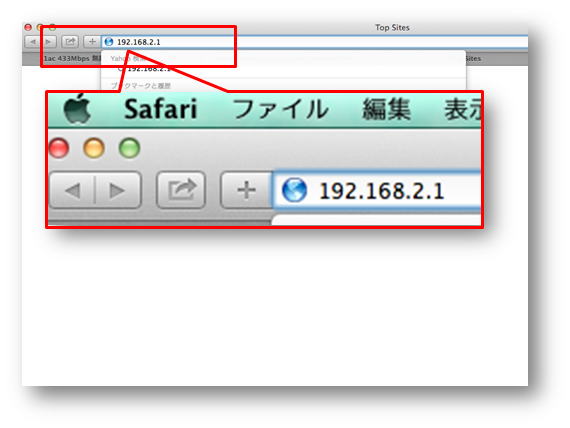The height and width of the screenshot is (428, 570).
Task: Open the ファイル menu
Action: (280, 109)
